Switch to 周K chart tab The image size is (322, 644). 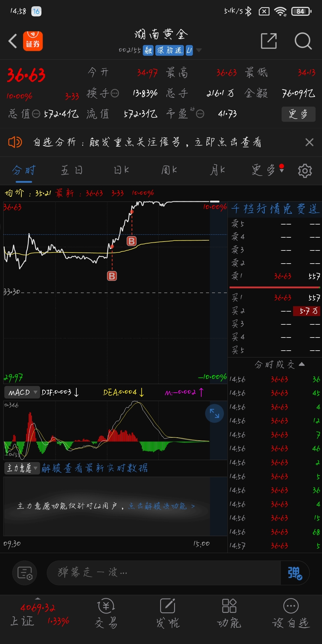pyautogui.click(x=169, y=171)
